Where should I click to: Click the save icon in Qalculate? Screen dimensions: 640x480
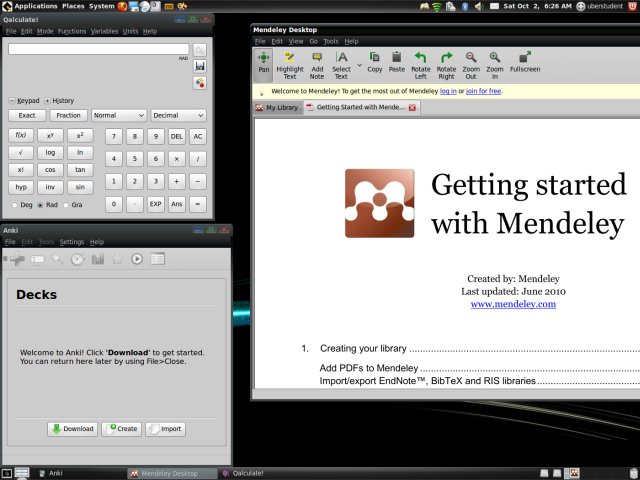click(x=200, y=65)
